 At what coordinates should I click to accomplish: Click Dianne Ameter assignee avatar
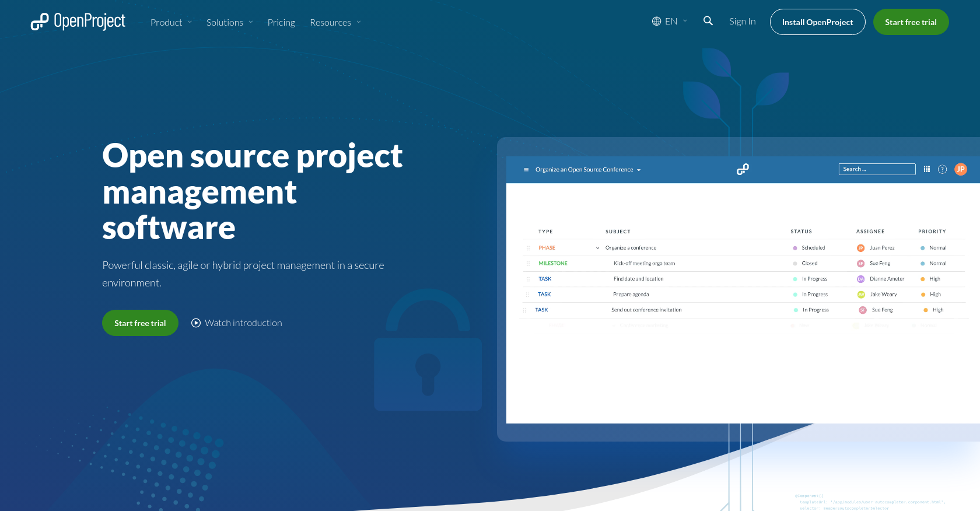coord(860,279)
